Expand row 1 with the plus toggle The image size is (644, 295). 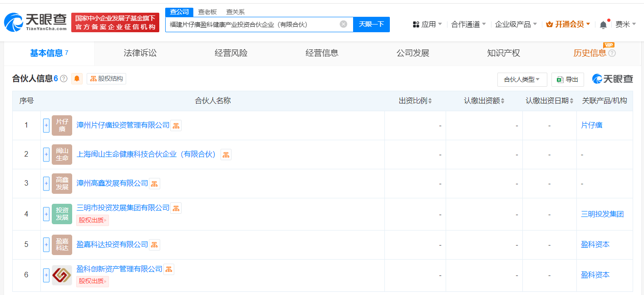tap(46, 125)
